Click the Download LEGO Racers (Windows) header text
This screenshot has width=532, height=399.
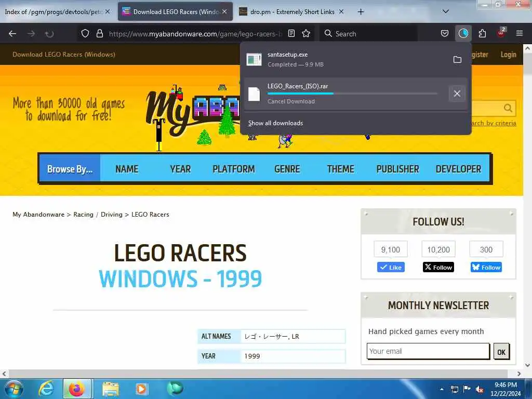pyautogui.click(x=64, y=54)
